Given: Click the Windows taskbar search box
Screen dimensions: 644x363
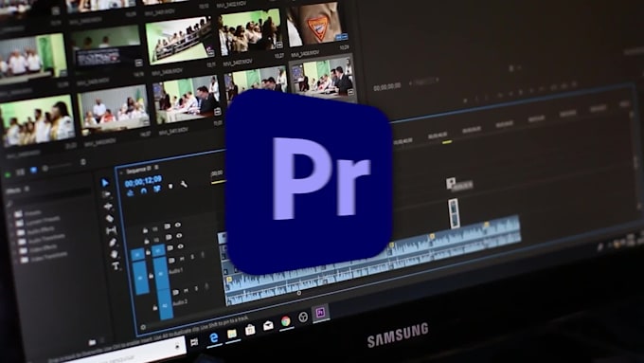Looking at the screenshot, I should click(x=123, y=354).
